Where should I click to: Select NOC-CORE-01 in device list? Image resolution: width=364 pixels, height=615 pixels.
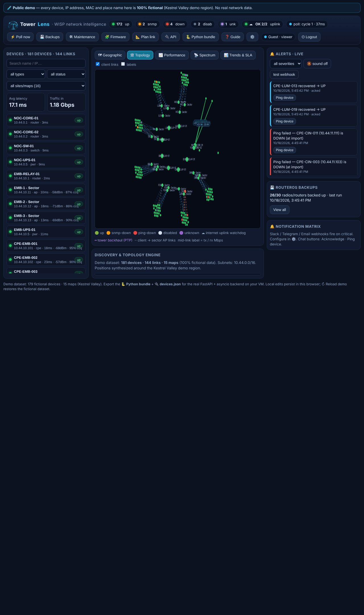[x=46, y=120]
